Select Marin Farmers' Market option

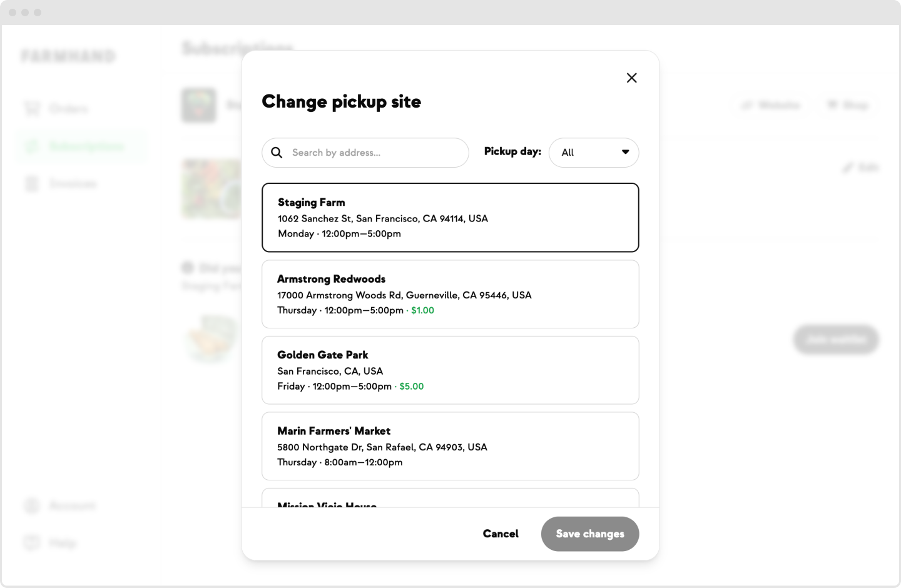click(450, 446)
